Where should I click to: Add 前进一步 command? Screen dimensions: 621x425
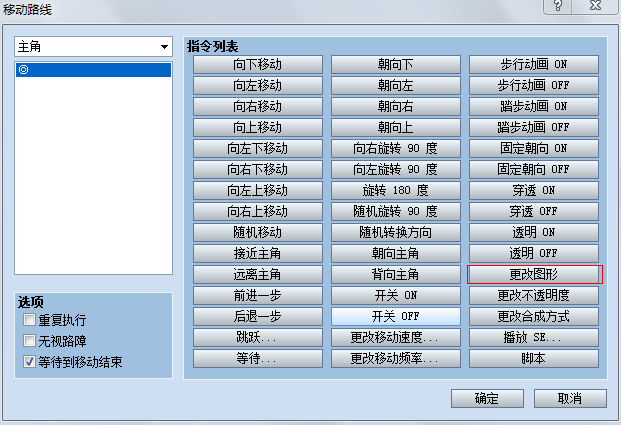coord(258,295)
